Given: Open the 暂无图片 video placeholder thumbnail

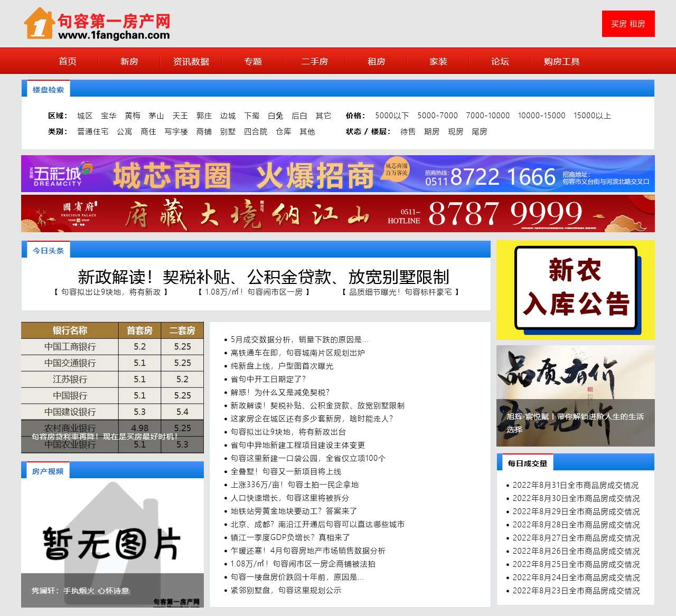Looking at the screenshot, I should (x=112, y=543).
